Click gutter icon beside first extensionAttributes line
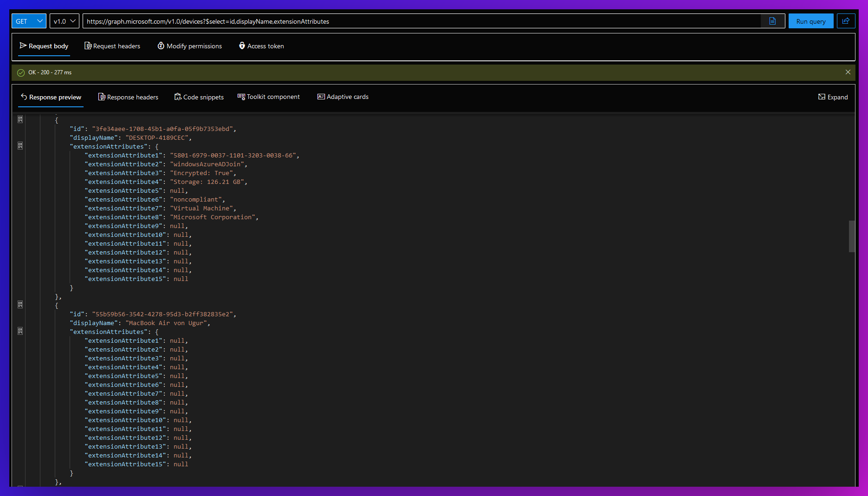Image resolution: width=868 pixels, height=496 pixels. (20, 146)
